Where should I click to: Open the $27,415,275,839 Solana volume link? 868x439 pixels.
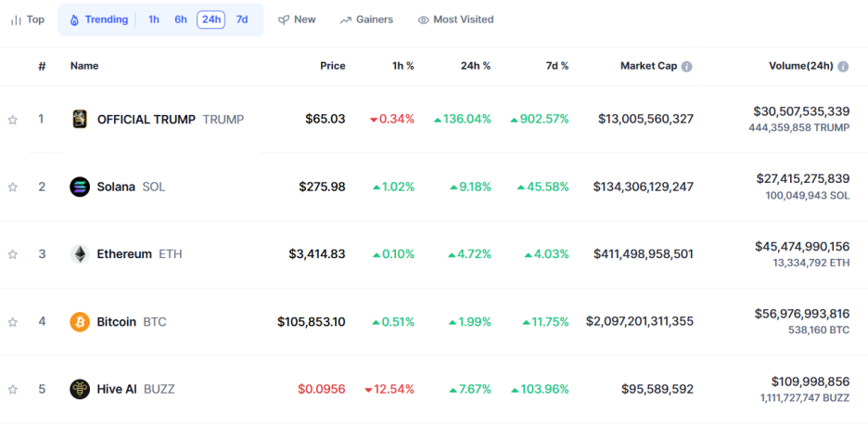[803, 179]
